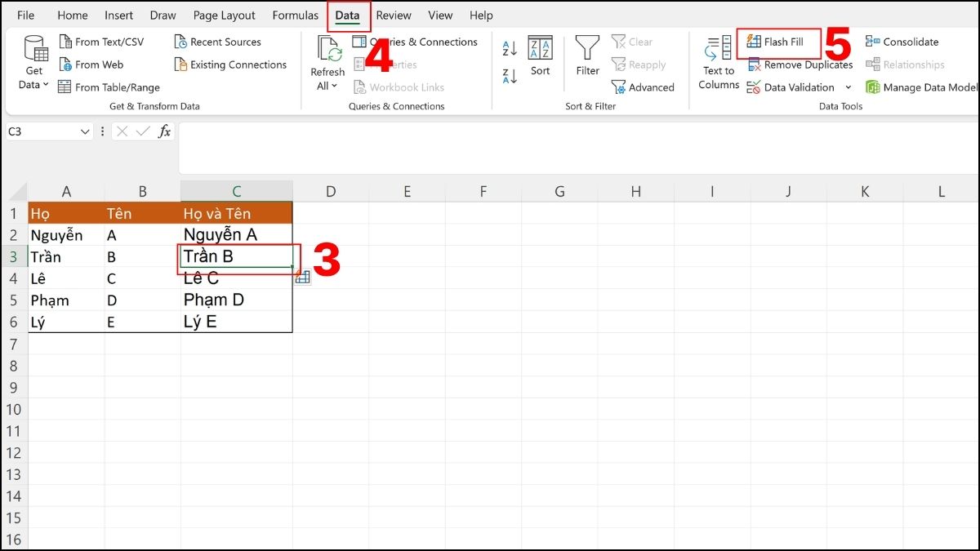Viewport: 980px width, 551px height.
Task: Click the Insert Function fx button
Action: click(x=164, y=131)
